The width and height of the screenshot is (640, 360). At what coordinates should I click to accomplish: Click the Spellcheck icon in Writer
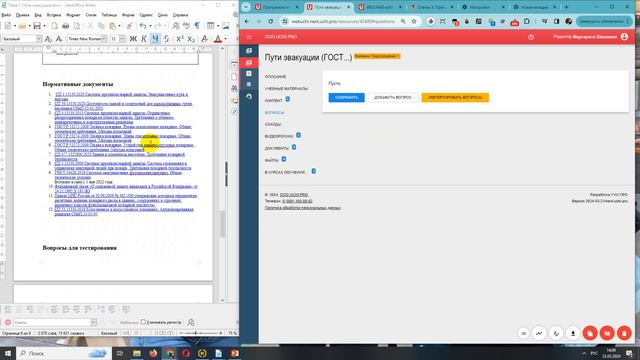[186, 26]
